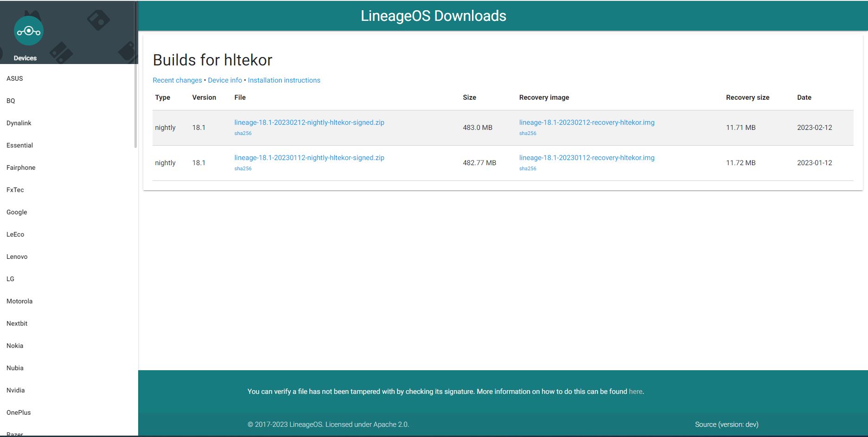Click the LineageOS logo icon

click(29, 31)
